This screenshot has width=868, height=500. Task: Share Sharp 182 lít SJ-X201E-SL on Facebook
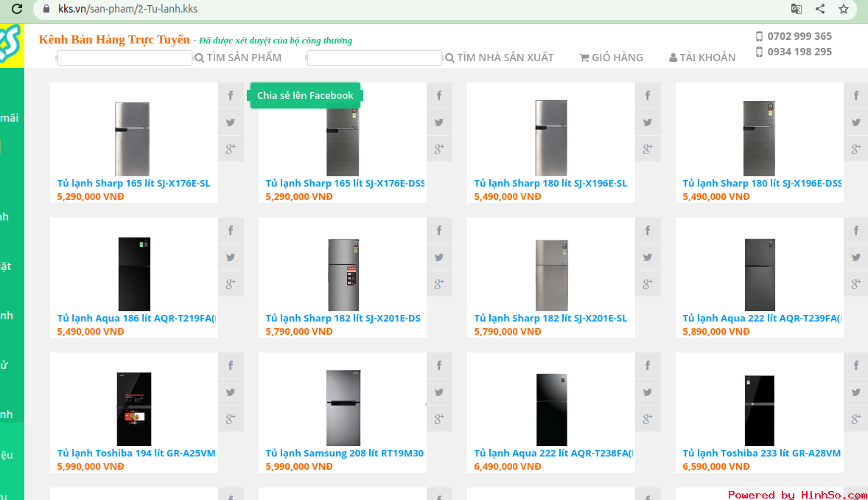[648, 231]
